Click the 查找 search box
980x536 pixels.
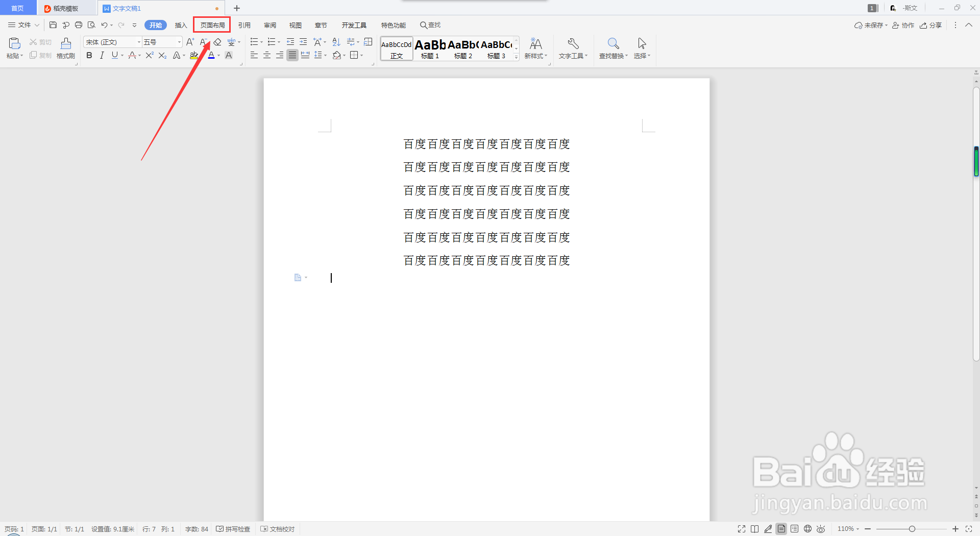pyautogui.click(x=430, y=25)
